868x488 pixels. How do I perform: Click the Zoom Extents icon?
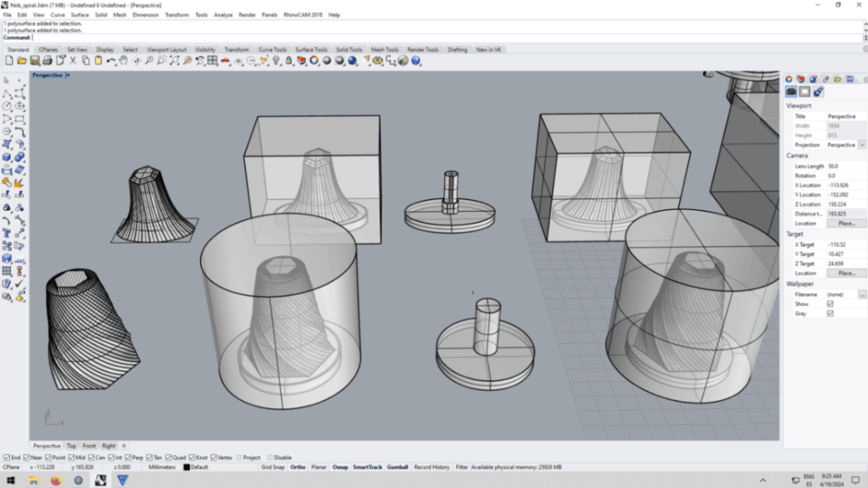point(175,60)
